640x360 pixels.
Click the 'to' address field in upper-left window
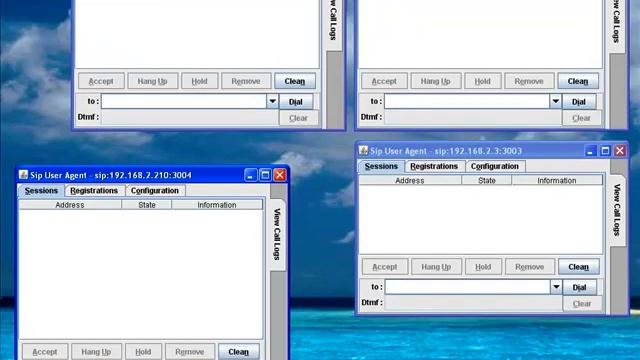184,101
